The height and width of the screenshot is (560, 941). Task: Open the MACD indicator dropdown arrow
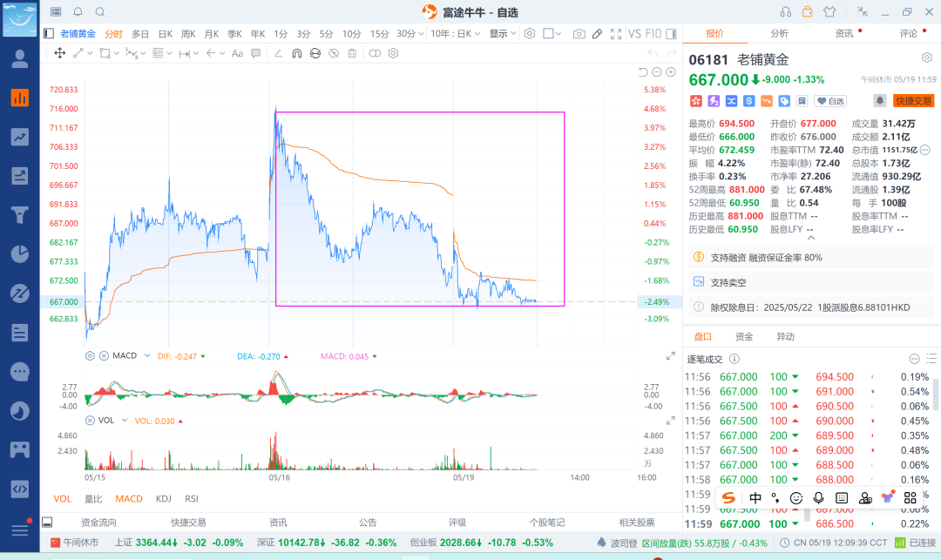[147, 355]
